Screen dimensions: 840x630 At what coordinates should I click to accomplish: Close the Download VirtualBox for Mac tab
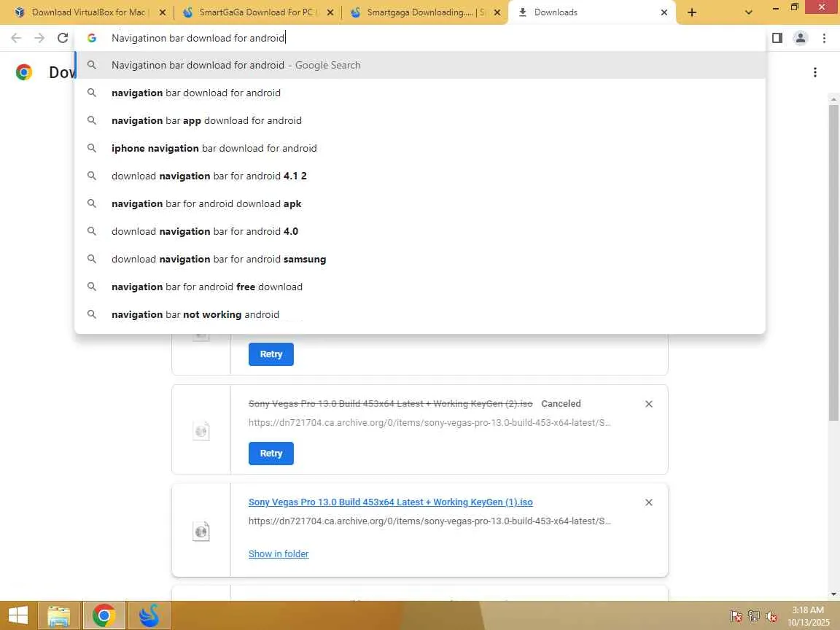[x=163, y=12]
